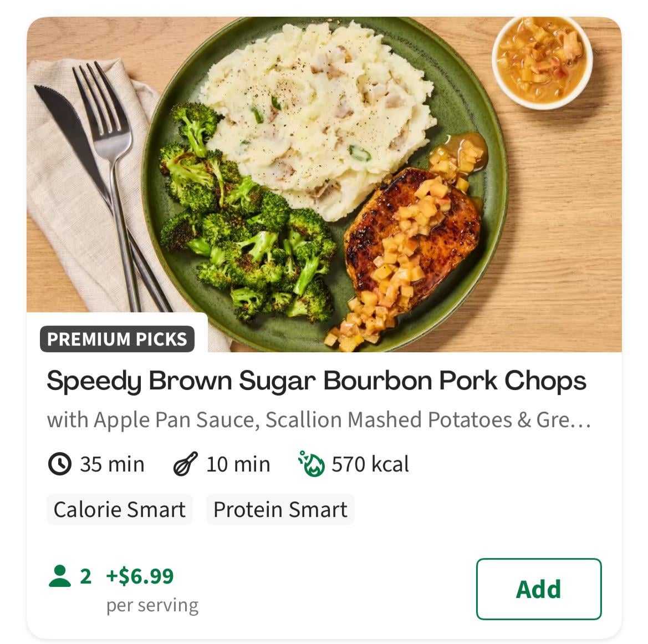This screenshot has width=648, height=644.
Task: Click the +$6.99 price text
Action: [140, 576]
